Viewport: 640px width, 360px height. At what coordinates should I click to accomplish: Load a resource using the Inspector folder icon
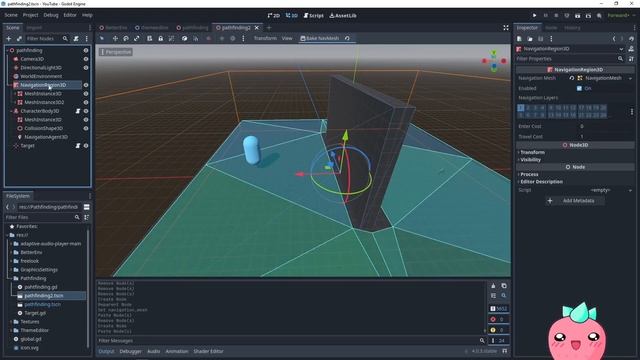tap(530, 39)
